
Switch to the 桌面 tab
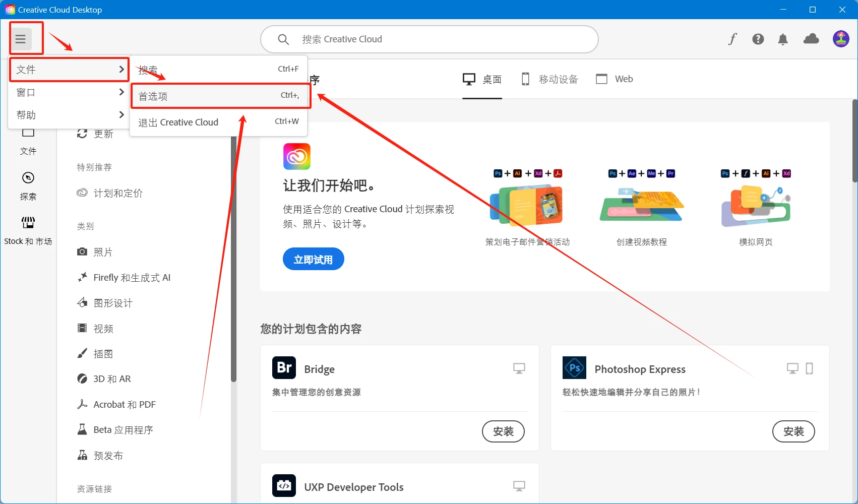tap(482, 79)
